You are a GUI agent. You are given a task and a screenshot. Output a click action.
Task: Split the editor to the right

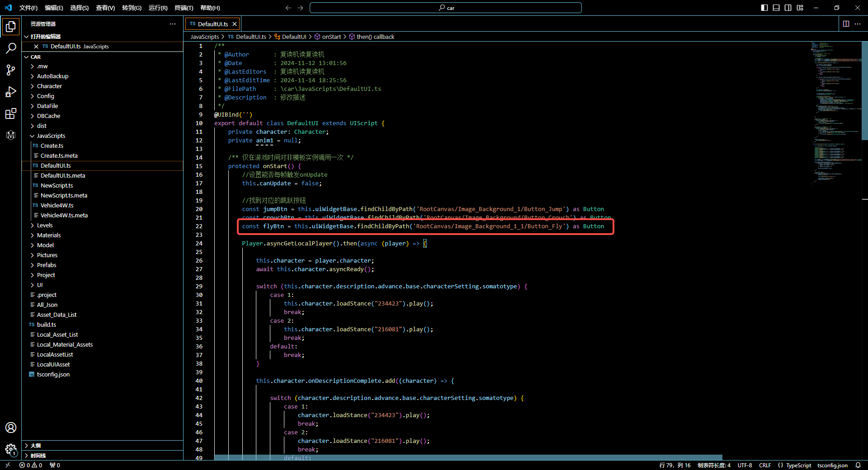[x=846, y=24]
